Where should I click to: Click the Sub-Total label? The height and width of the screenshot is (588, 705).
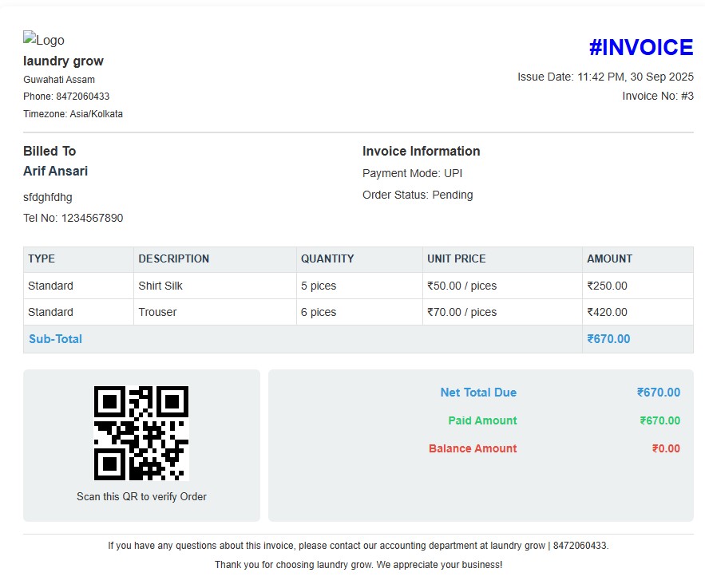click(55, 339)
